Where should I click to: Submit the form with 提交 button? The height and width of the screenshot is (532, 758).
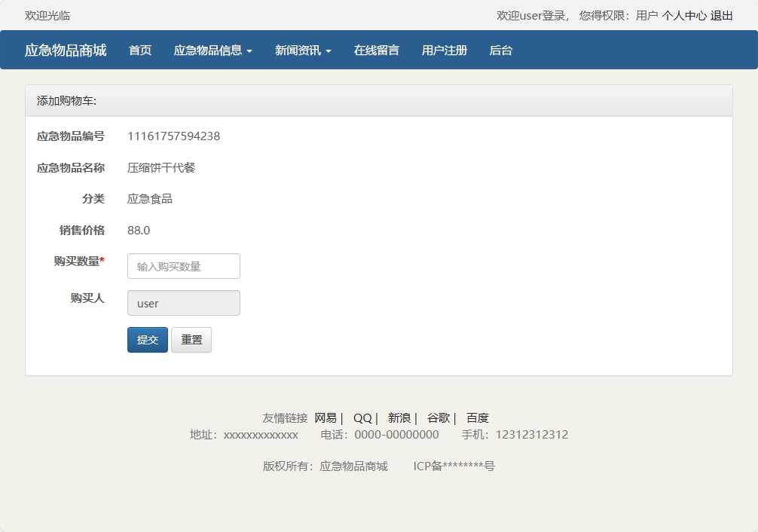click(147, 340)
